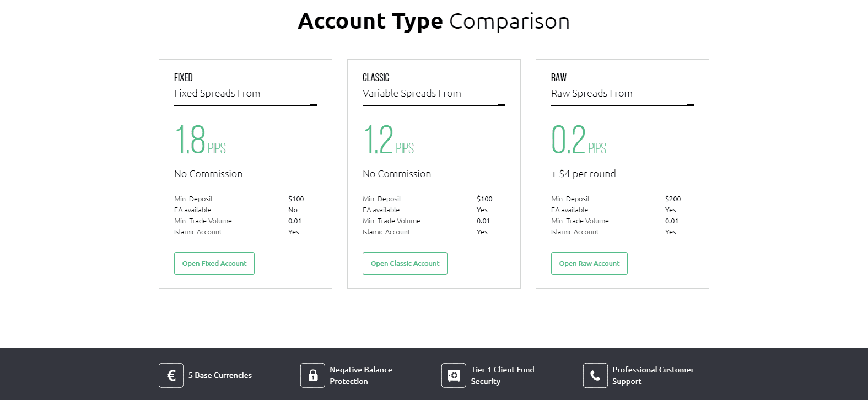
Task: Open Raw Account
Action: tap(589, 263)
